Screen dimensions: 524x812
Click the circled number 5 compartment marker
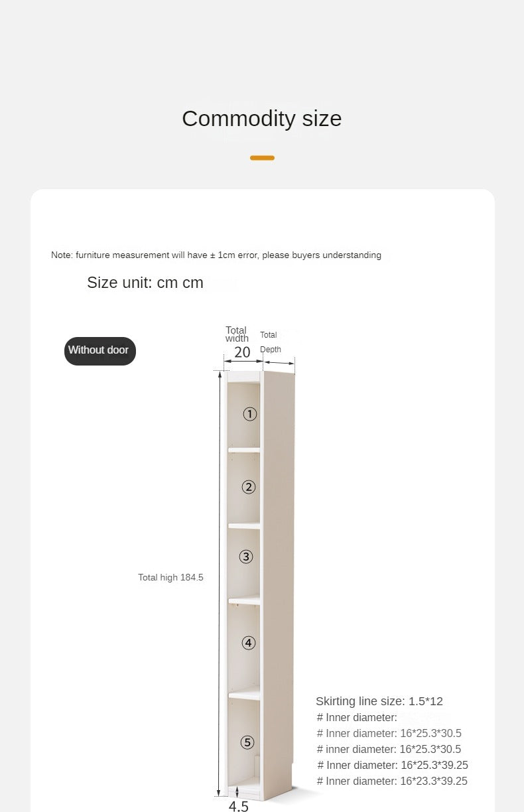click(247, 742)
